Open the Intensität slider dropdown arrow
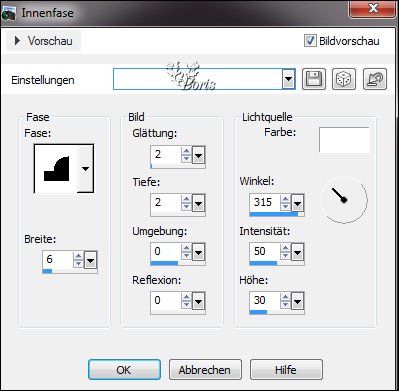The width and height of the screenshot is (399, 391). 297,252
